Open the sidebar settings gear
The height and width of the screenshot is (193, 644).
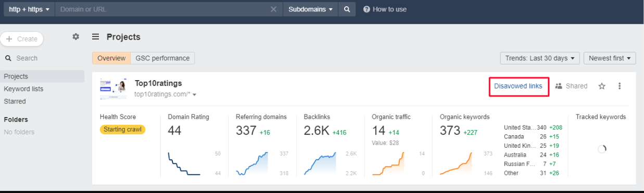coord(76,36)
